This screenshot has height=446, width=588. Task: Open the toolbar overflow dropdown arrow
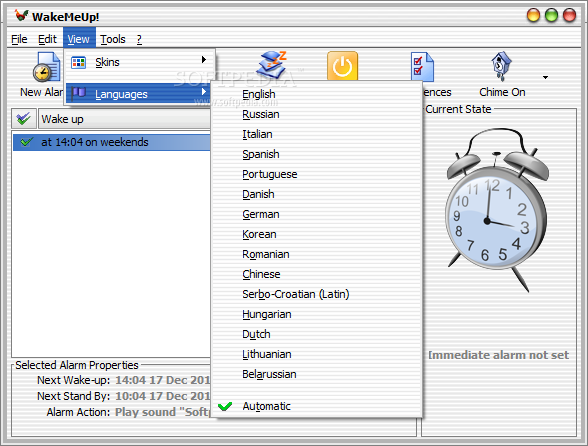[545, 77]
